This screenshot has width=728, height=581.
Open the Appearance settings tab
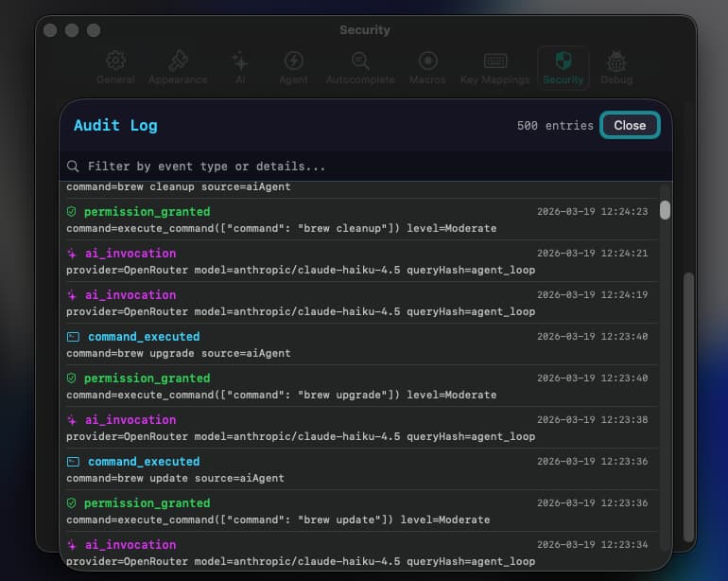(x=178, y=68)
